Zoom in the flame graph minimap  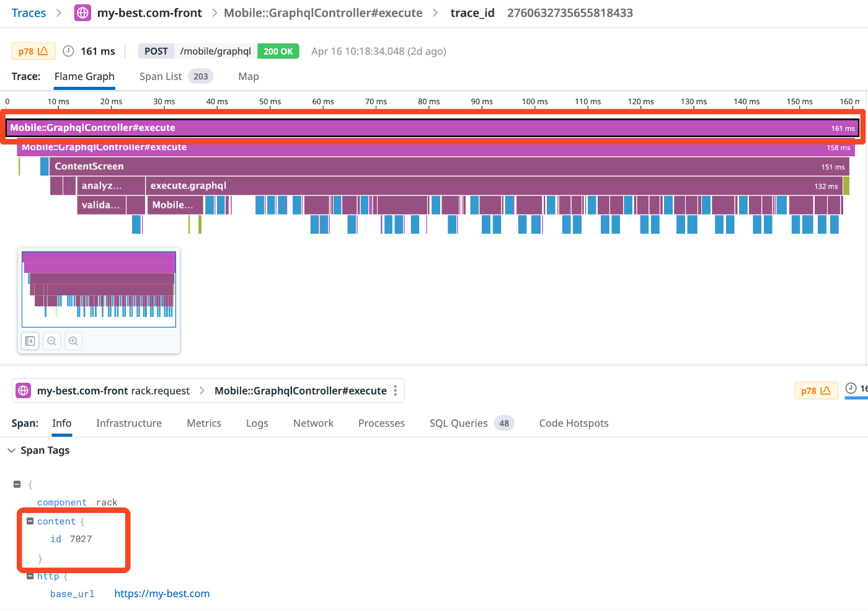73,341
